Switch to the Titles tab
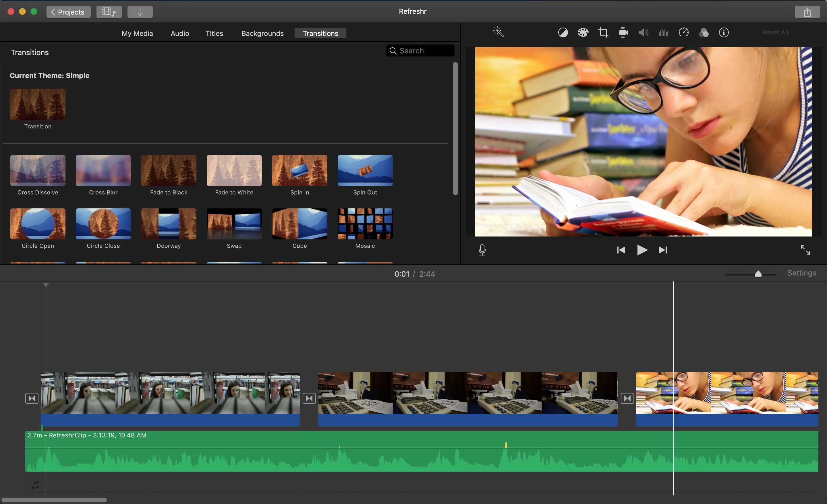827x504 pixels. (x=214, y=33)
